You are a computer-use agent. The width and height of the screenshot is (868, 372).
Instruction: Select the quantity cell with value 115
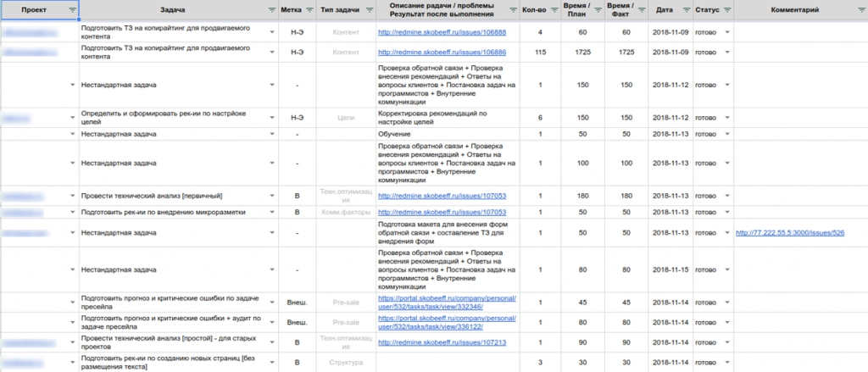click(x=540, y=53)
